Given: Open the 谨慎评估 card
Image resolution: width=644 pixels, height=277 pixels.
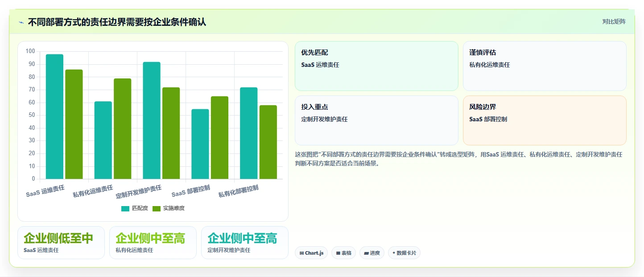Looking at the screenshot, I should point(545,66).
